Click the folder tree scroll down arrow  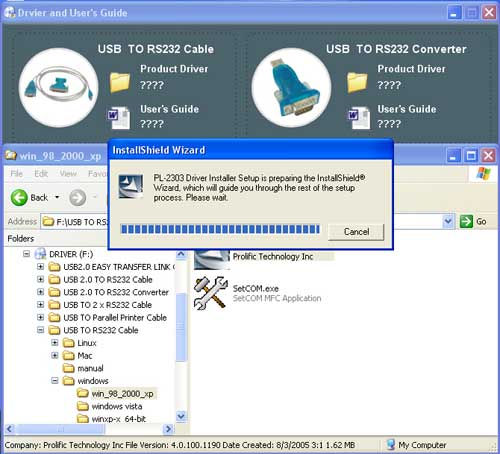point(181,416)
